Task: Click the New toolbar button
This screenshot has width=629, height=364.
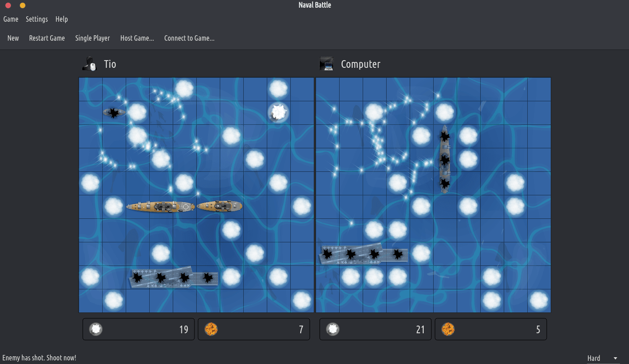Action: point(13,38)
